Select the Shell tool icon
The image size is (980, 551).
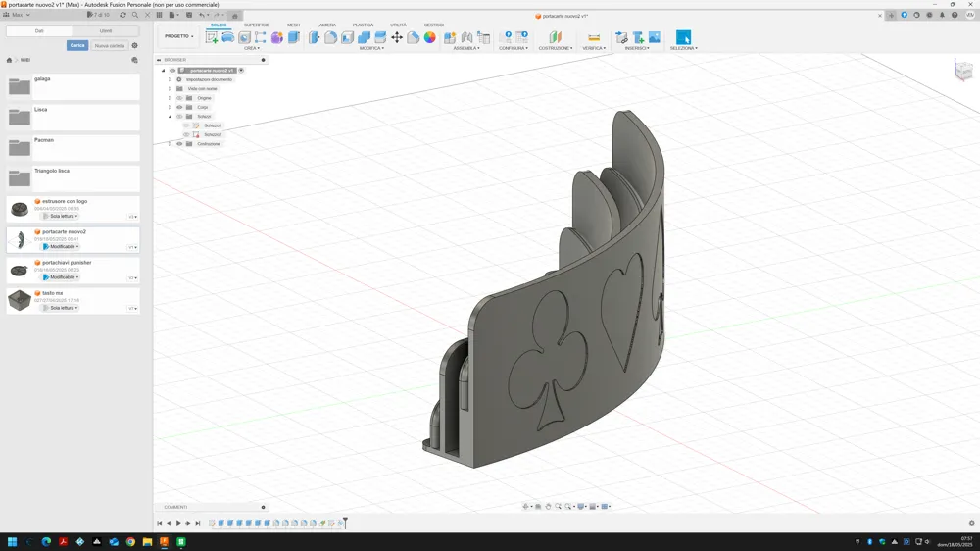coord(348,37)
